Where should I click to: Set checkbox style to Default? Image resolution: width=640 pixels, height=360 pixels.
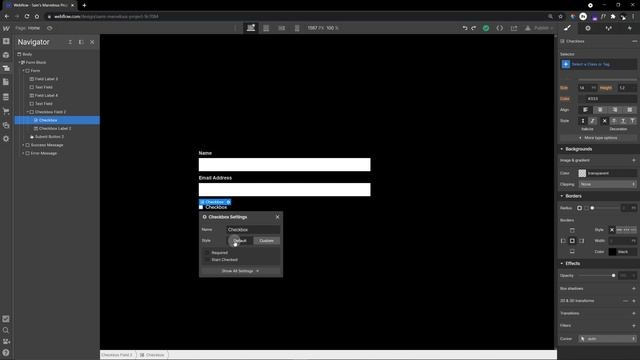tap(240, 240)
